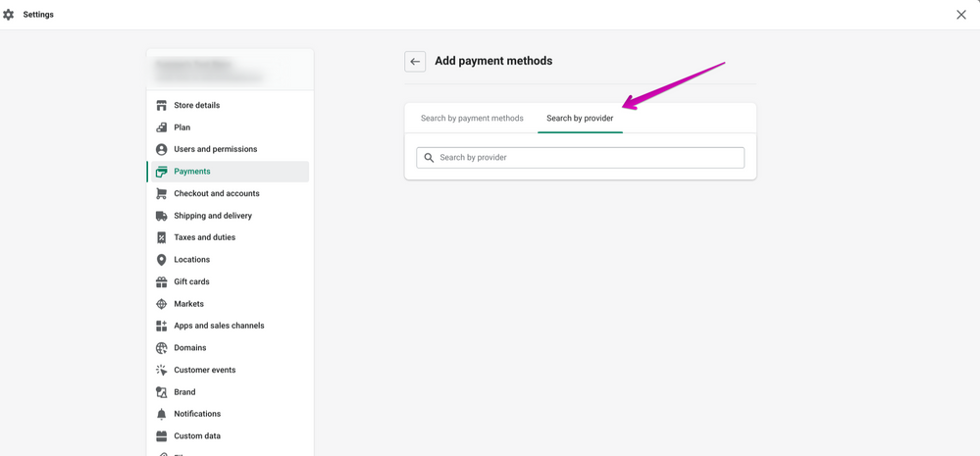Screen dimensions: 980x456
Task: Click the Users and permissions person icon
Action: (x=162, y=149)
